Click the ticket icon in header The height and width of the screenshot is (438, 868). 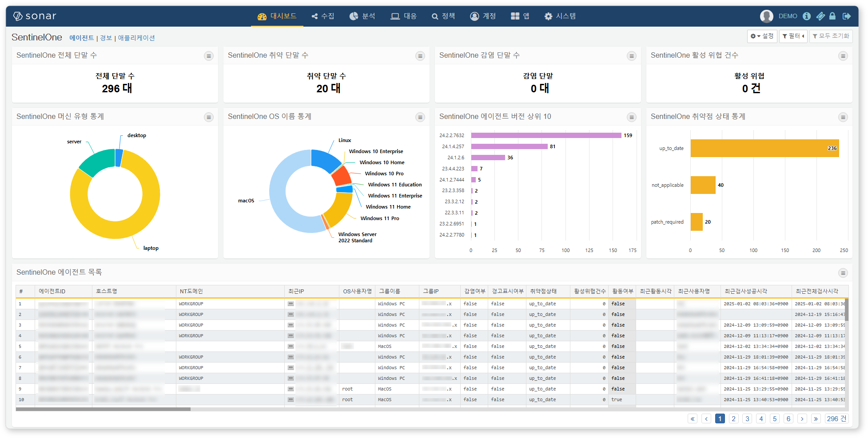tap(820, 16)
